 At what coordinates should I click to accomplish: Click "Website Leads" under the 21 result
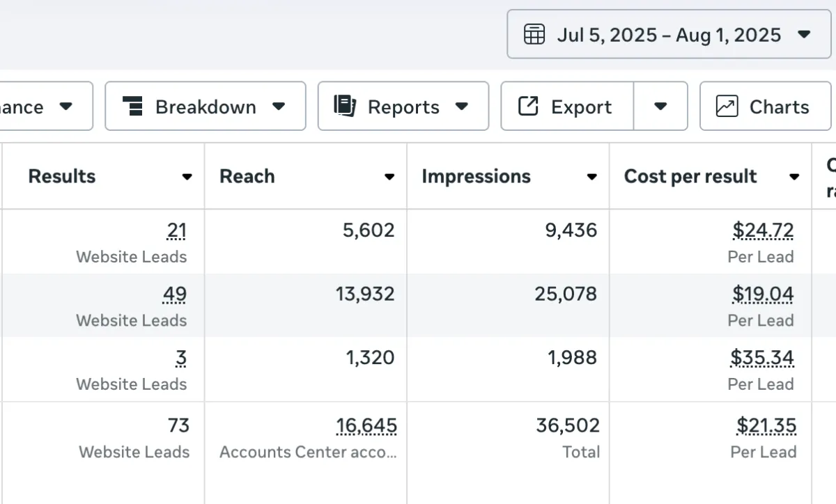coord(132,257)
